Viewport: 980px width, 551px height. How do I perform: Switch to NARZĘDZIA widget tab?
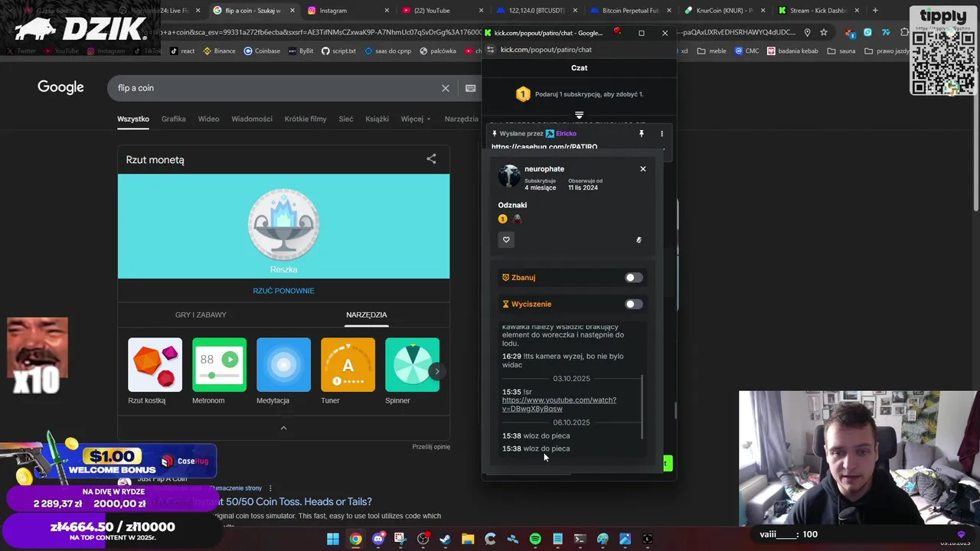[x=366, y=315]
